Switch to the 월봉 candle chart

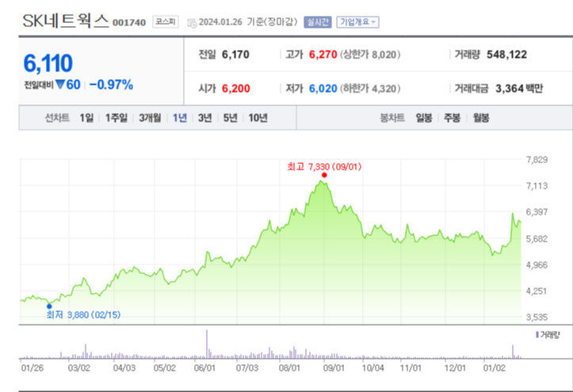[x=481, y=118]
